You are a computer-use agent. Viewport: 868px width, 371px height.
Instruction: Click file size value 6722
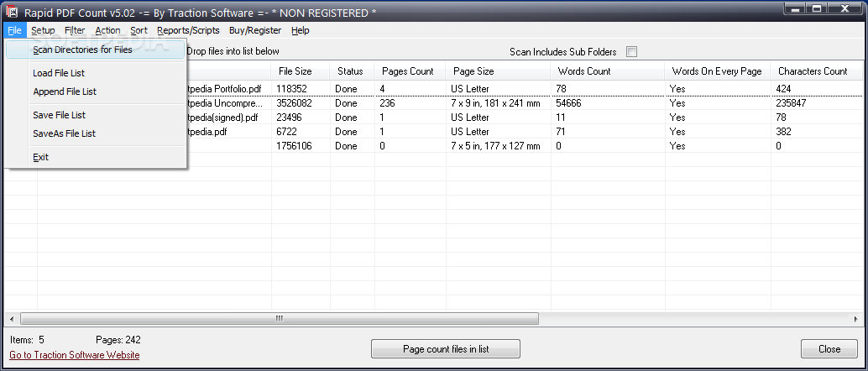tap(287, 132)
